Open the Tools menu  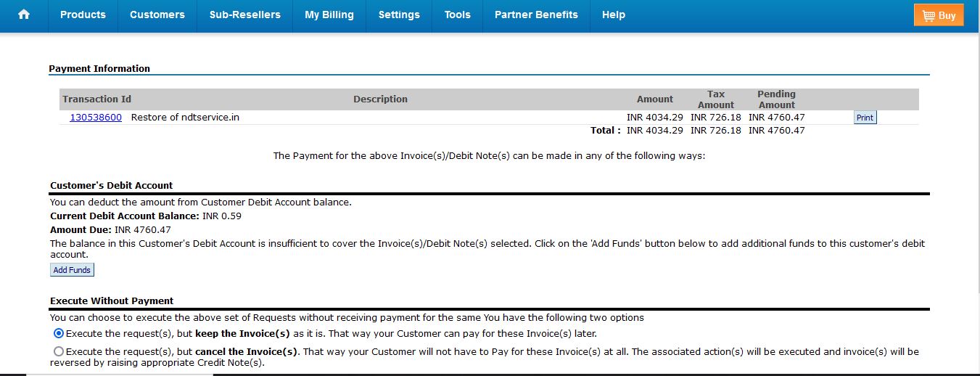tap(457, 15)
